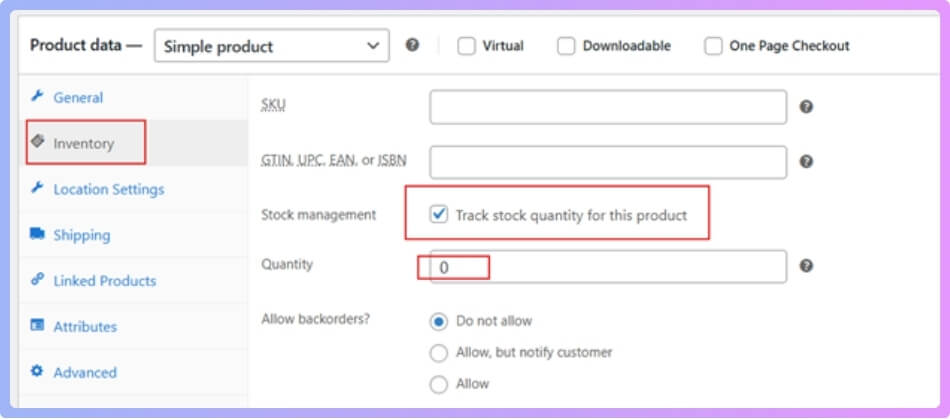This screenshot has width=950, height=419.
Task: Click the Shipping truck icon
Action: point(37,234)
